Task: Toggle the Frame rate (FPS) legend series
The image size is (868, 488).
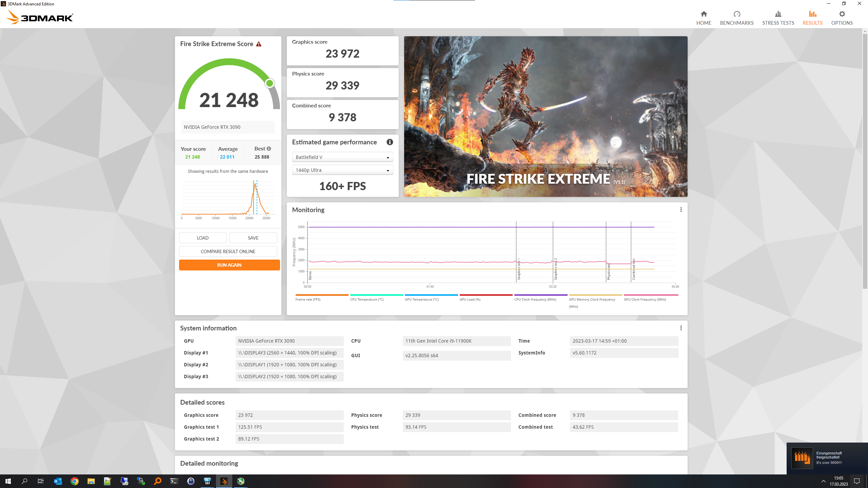Action: [308, 299]
